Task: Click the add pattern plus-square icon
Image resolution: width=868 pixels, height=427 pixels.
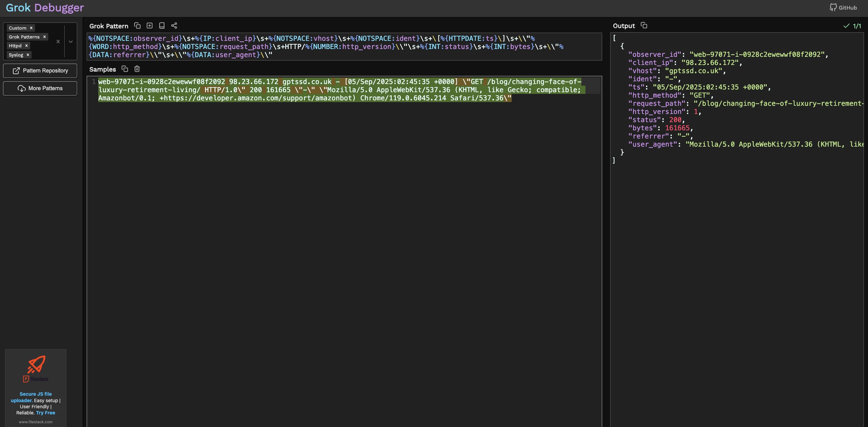Action: tap(150, 26)
